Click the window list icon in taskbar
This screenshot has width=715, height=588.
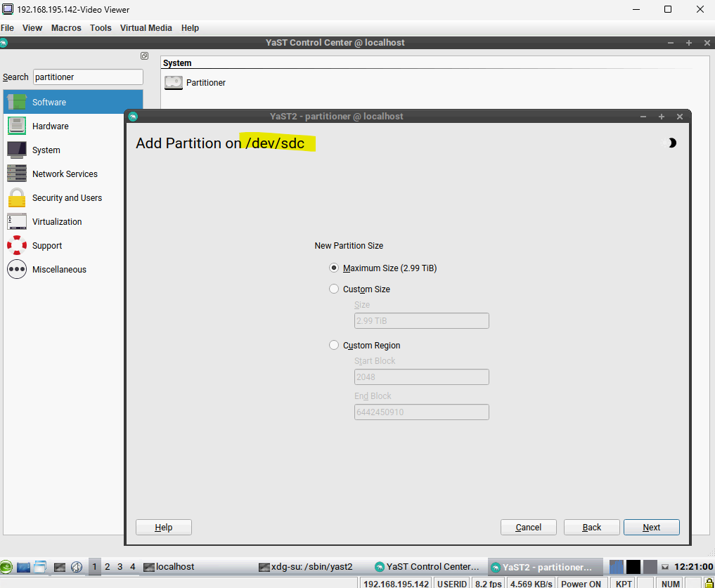coord(40,567)
